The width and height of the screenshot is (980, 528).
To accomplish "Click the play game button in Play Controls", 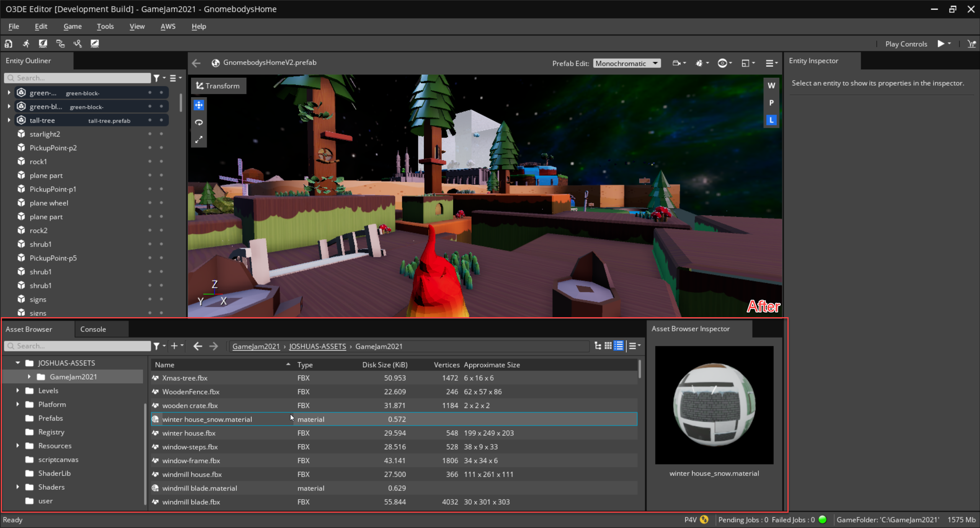I will click(x=941, y=44).
